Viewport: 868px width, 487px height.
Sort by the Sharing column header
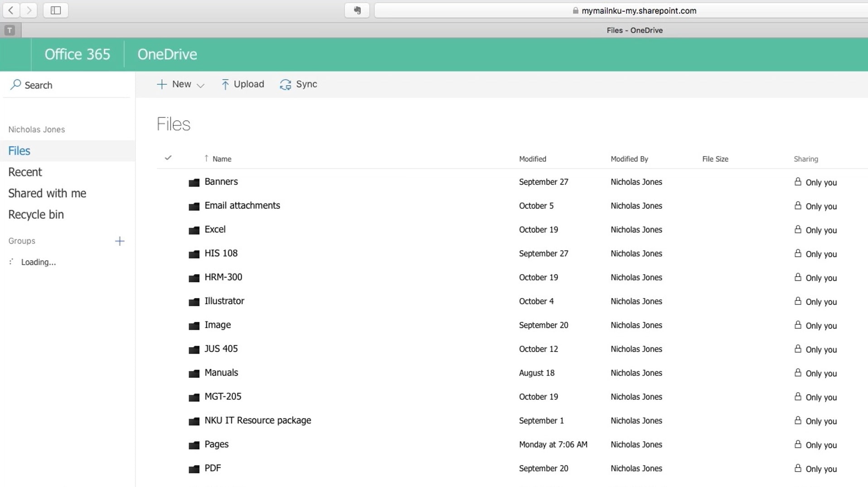pos(806,159)
